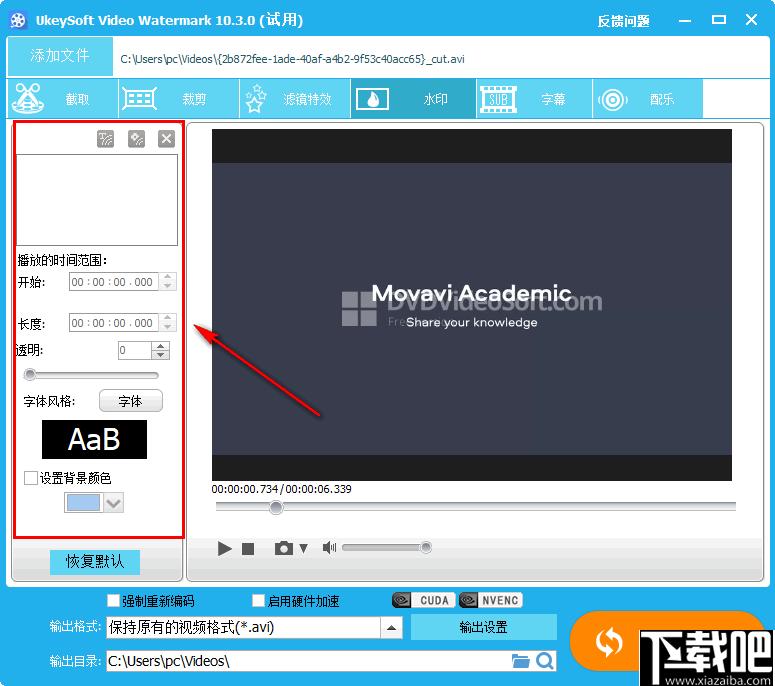The image size is (775, 686).
Task: Click the 恢复默认 restore button
Action: click(x=95, y=561)
